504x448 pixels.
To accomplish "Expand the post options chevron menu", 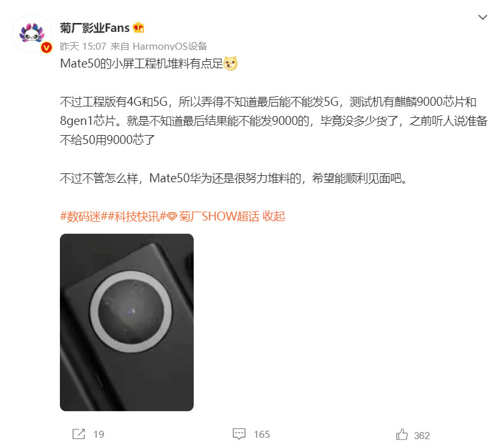I will 482,17.
